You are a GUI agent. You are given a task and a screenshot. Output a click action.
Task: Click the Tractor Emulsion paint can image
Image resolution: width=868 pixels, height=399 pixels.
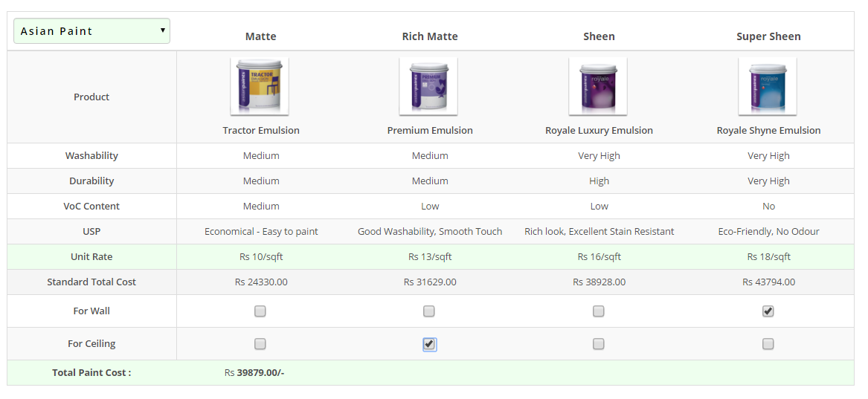[x=260, y=86]
